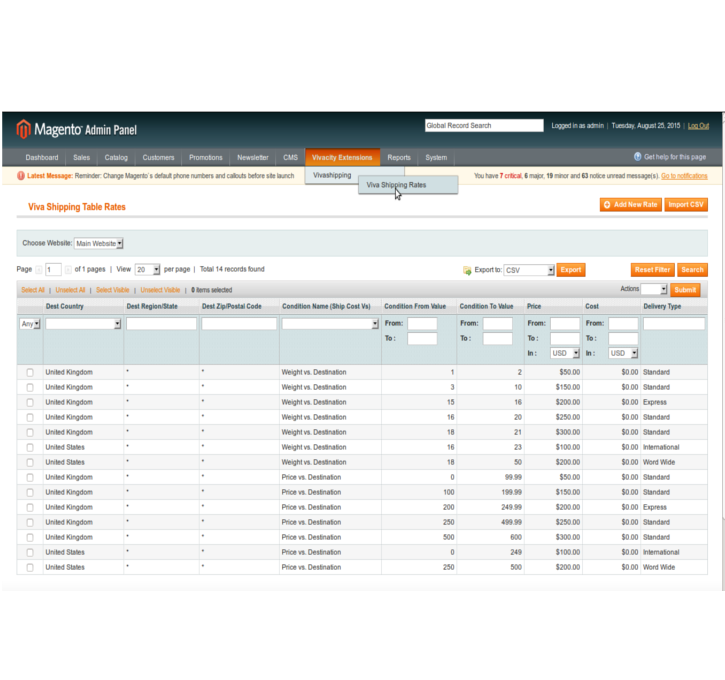Open the Price currency USD dropdown
Screen dimensions: 725x680
565,353
